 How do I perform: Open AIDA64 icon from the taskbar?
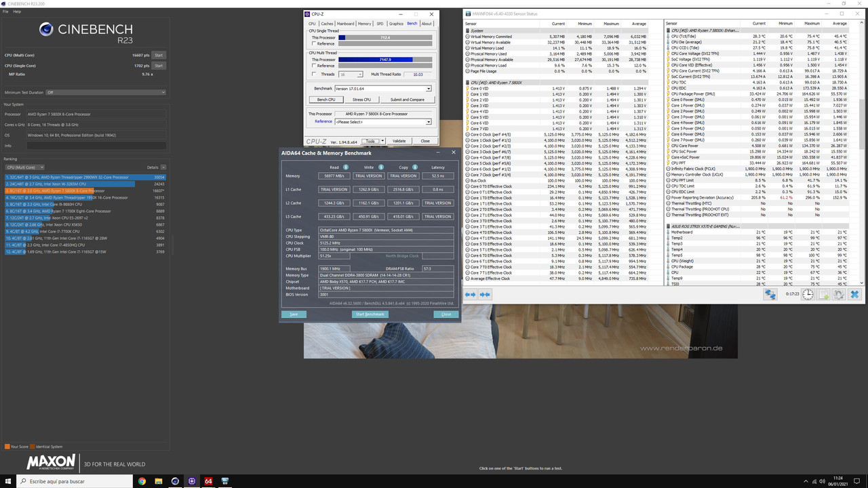[209, 481]
